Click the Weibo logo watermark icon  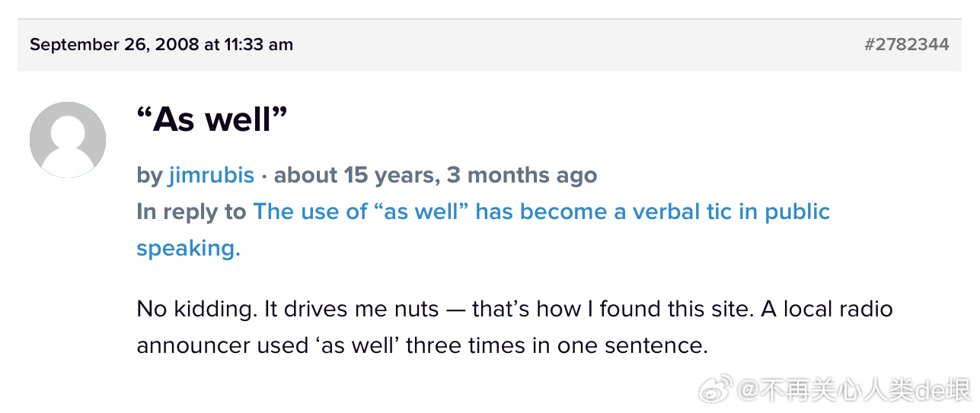click(715, 390)
